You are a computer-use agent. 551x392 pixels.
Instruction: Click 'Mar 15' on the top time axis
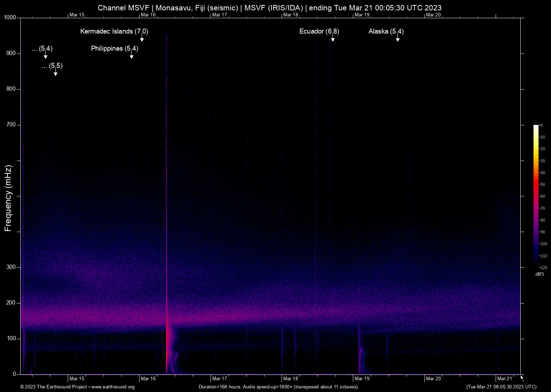click(77, 15)
